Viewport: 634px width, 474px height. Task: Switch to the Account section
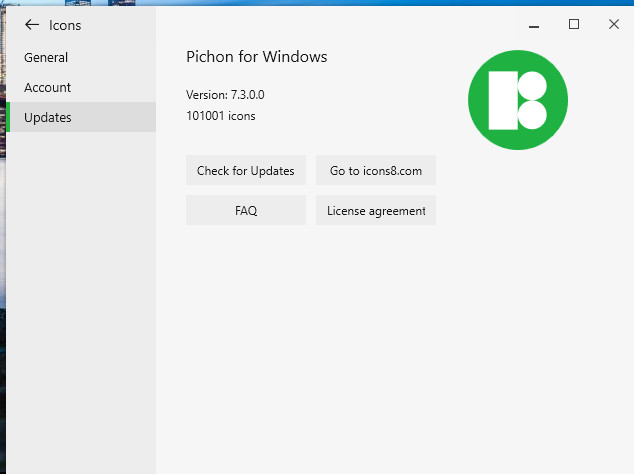point(48,88)
